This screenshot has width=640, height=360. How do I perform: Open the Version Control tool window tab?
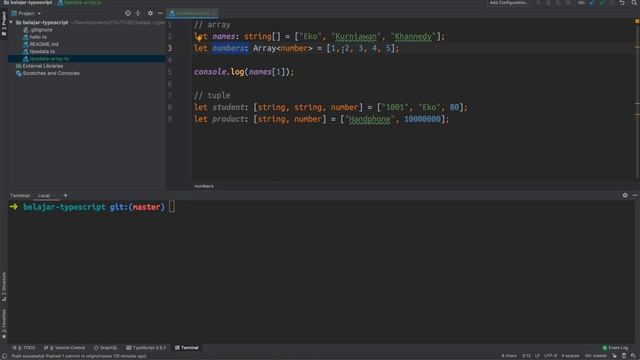pos(64,348)
